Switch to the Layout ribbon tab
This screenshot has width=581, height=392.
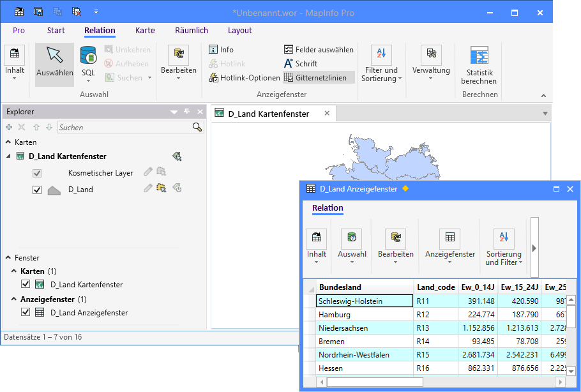click(x=239, y=31)
